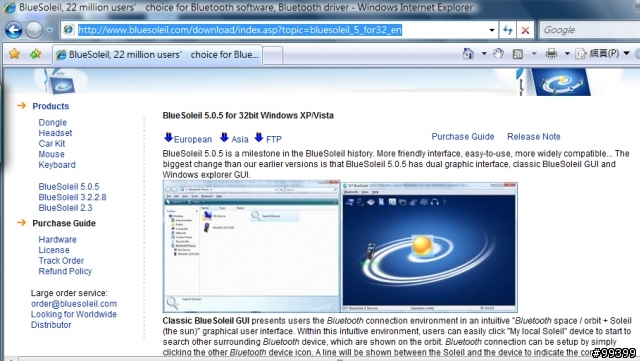Click the browser Back arrow button

13,30
